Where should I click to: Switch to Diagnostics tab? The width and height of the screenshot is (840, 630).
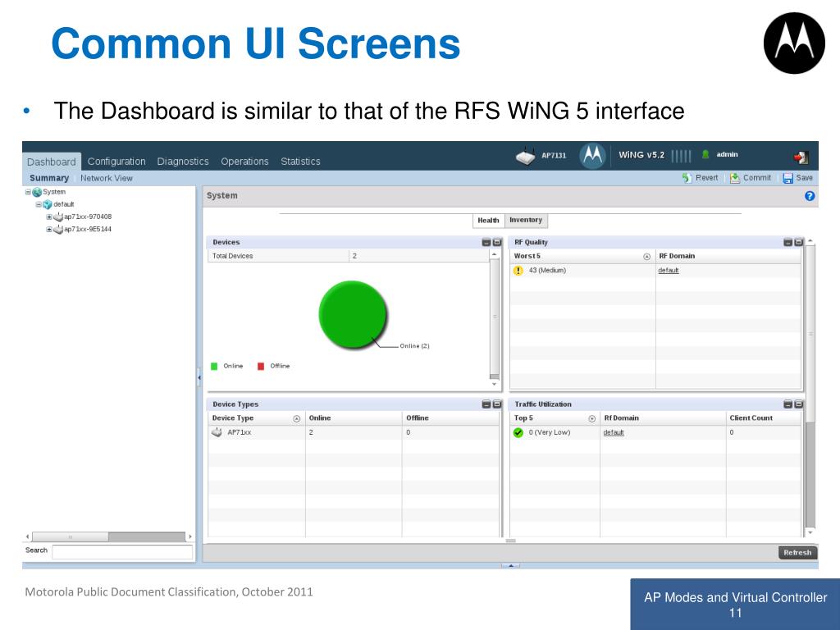coord(183,162)
